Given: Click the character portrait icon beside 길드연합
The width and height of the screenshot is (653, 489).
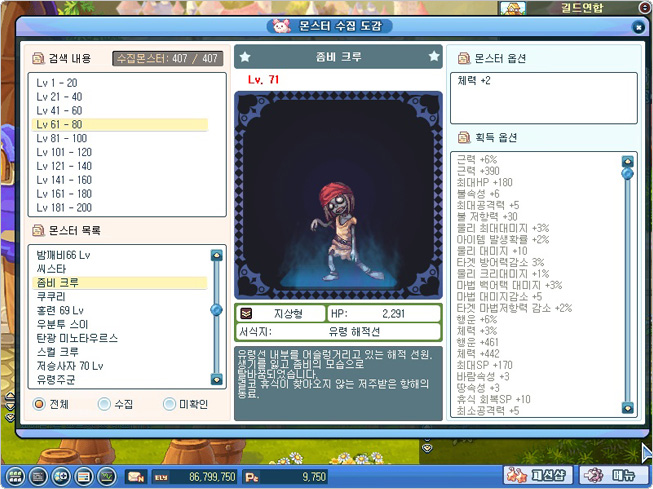Looking at the screenshot, I should [512, 8].
